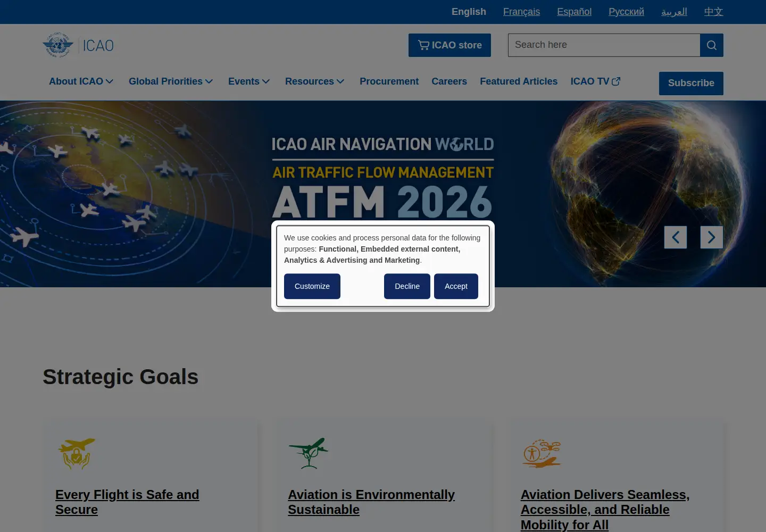Open Featured Articles

[x=519, y=81]
